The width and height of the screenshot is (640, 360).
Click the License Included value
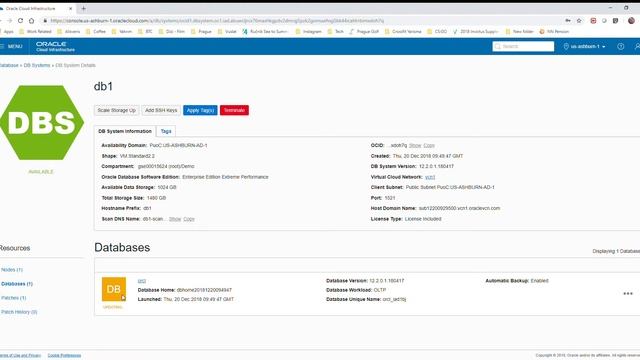423,219
